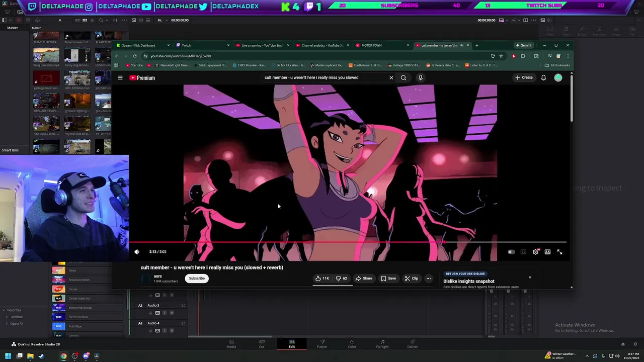Open the Media page in Resolve

pyautogui.click(x=231, y=344)
